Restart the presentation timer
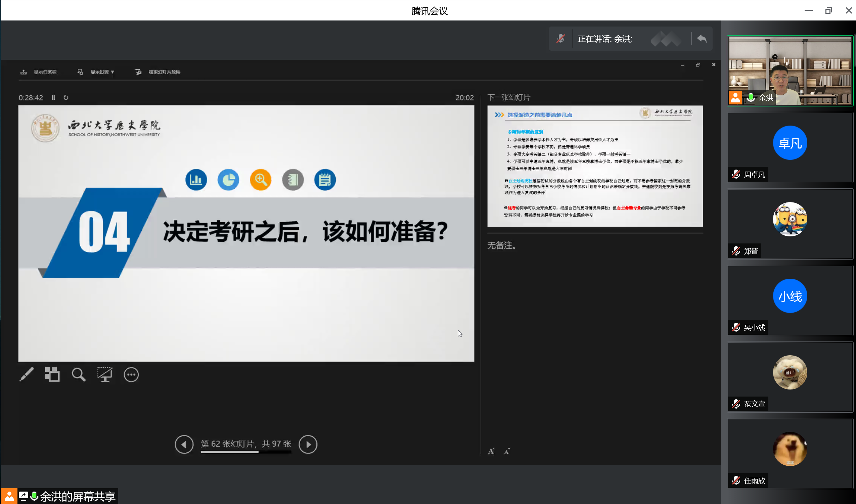Screen dimensions: 856x504 [66, 97]
